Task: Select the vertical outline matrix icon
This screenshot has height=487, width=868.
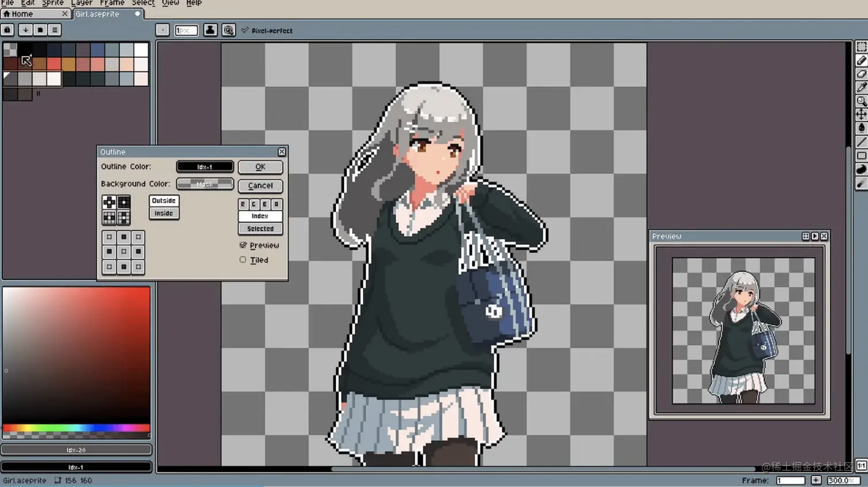Action: pos(123,217)
